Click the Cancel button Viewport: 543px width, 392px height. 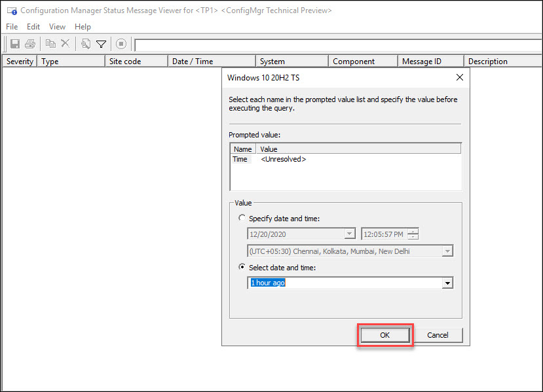(x=438, y=335)
